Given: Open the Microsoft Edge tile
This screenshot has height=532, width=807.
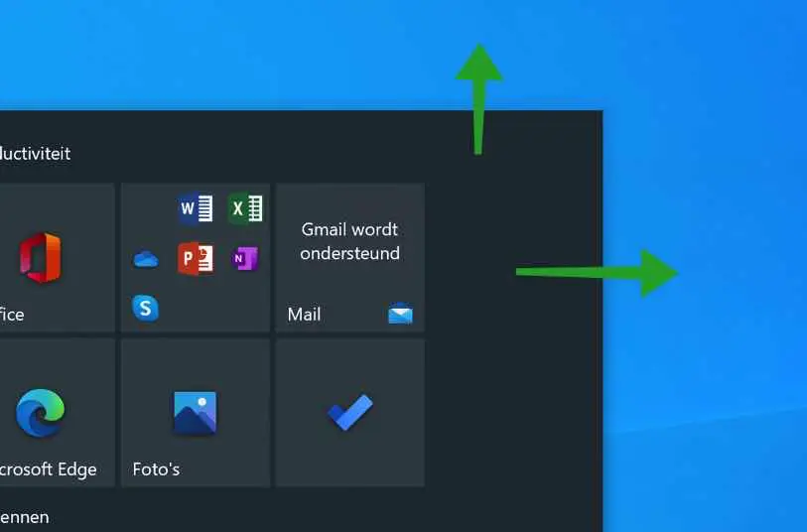Looking at the screenshot, I should click(x=57, y=413).
